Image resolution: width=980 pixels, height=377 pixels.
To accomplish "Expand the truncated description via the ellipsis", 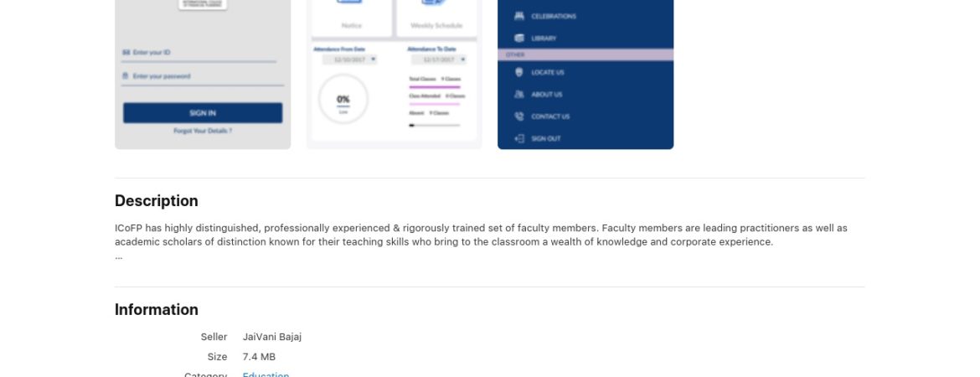I will click(119, 256).
